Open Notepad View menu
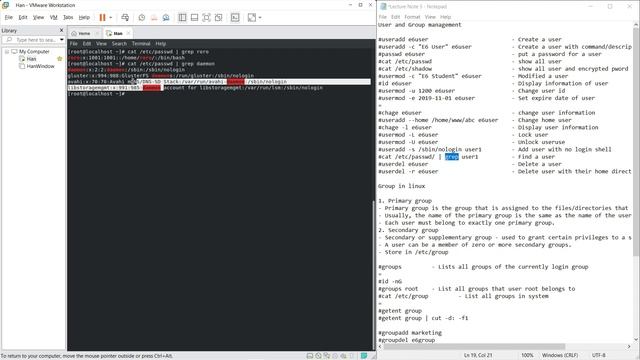 click(x=430, y=17)
